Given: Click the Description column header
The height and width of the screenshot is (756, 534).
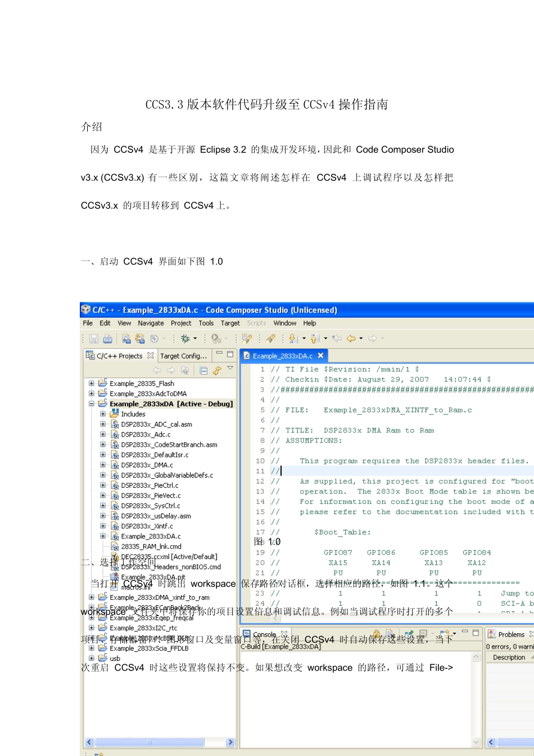Looking at the screenshot, I should pos(509,657).
